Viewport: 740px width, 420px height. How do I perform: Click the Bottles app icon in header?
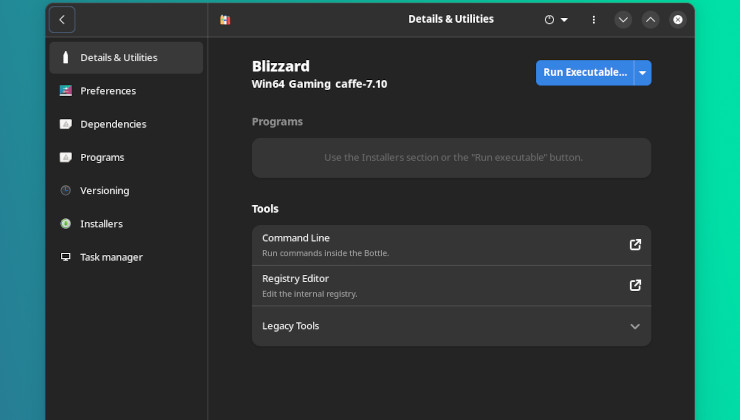(225, 19)
